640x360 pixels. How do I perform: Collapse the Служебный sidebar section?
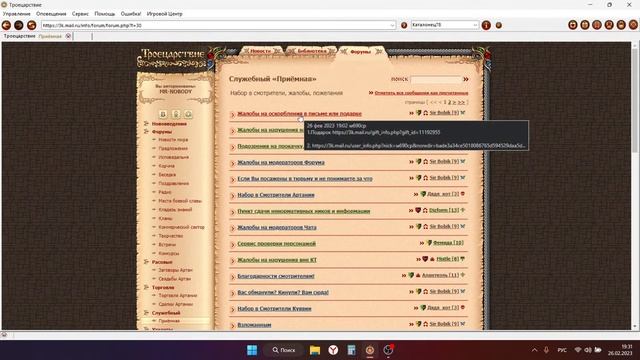[146, 313]
